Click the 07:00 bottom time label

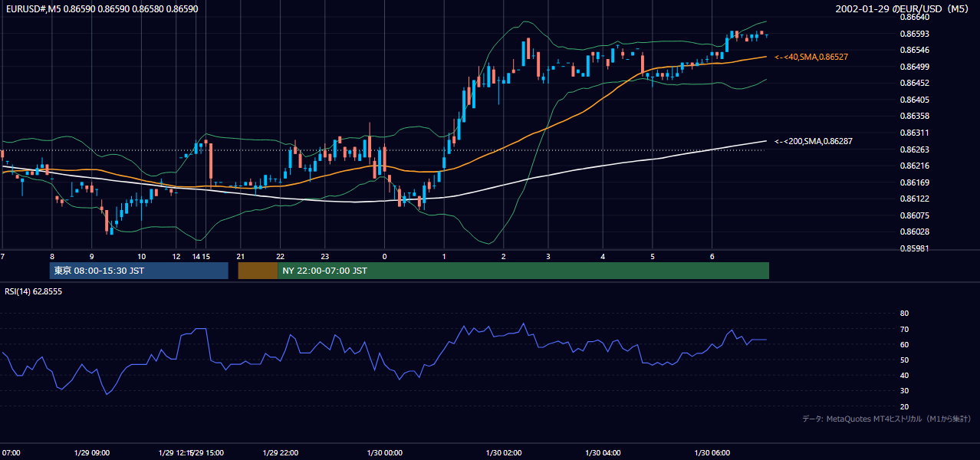pyautogui.click(x=11, y=452)
